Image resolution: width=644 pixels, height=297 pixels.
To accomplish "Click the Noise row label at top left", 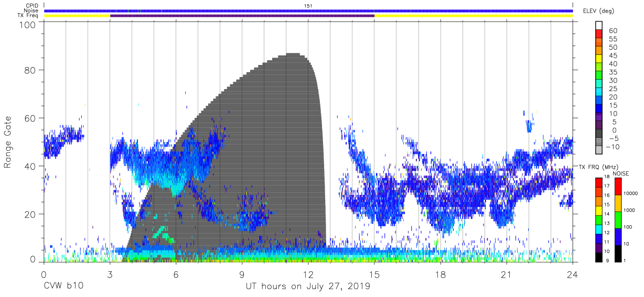I will tap(31, 11).
